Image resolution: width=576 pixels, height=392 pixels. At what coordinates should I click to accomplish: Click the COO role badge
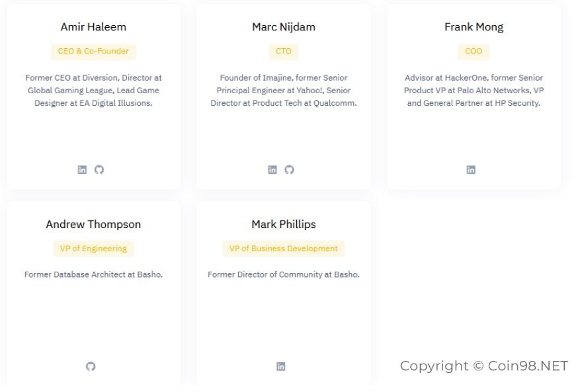click(x=473, y=52)
